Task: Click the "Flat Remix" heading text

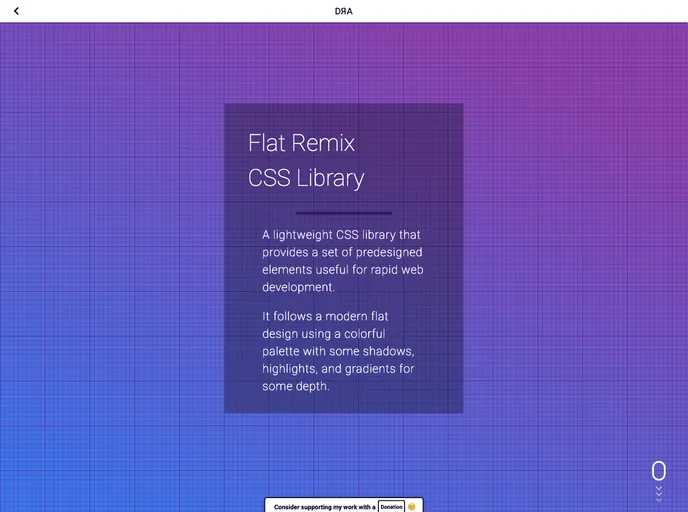Action: [301, 143]
